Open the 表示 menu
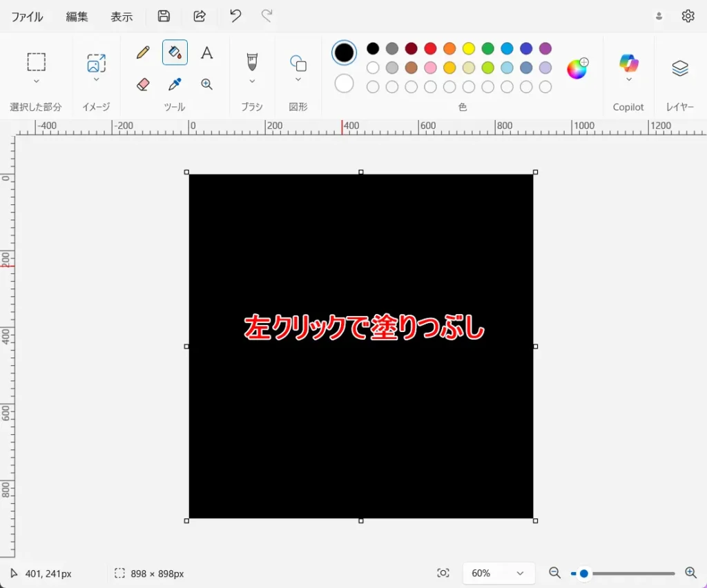 [122, 17]
